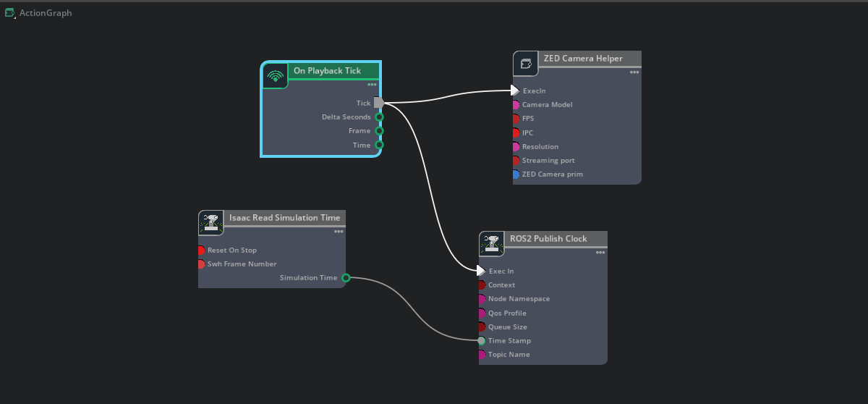Screen dimensions: 868x404
Task: Click the ZED Camera Helper node icon
Action: tap(526, 64)
